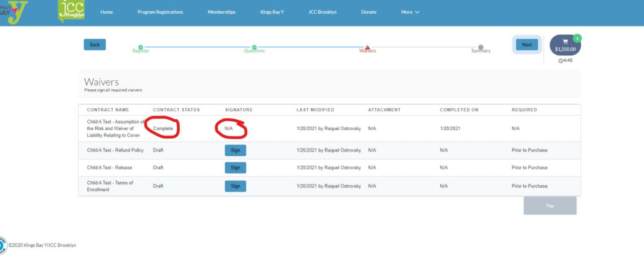This screenshot has height=258, width=644.
Task: Open Program Registrations in the navigation
Action: 160,12
